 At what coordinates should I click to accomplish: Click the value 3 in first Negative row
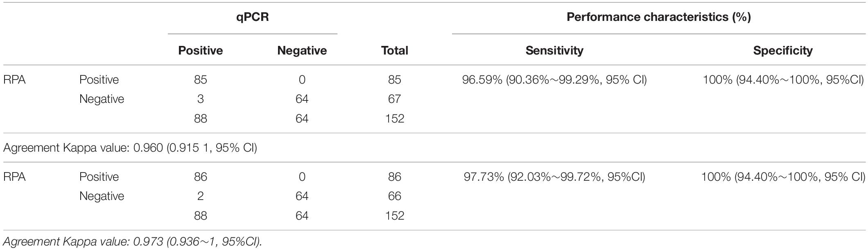tap(201, 99)
